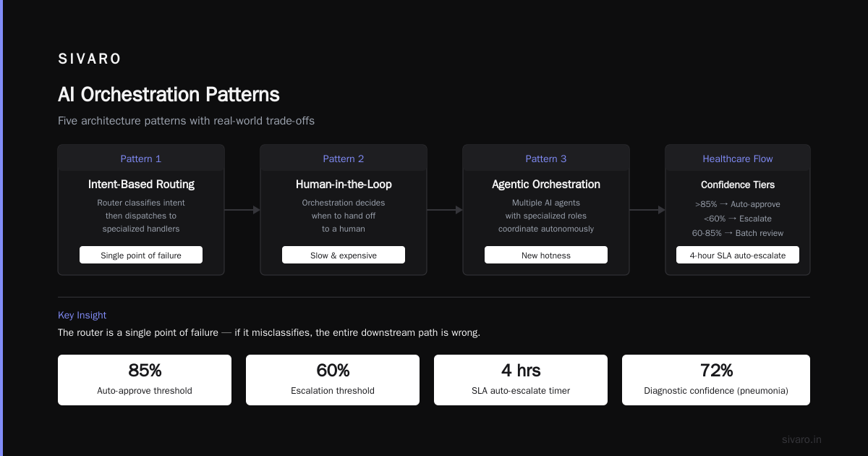Select the Pattern 1 header label

[141, 159]
